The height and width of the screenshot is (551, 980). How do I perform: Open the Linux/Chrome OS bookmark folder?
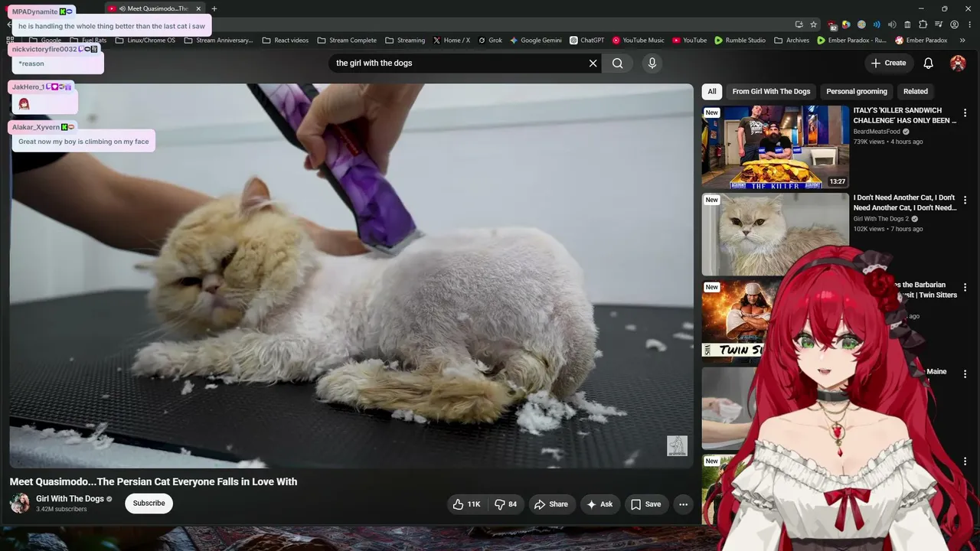tap(145, 41)
